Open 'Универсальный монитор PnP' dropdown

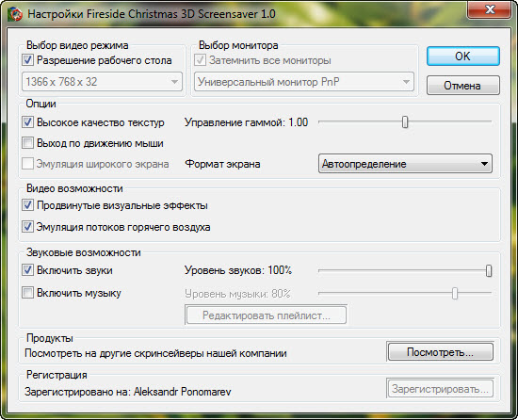point(304,82)
